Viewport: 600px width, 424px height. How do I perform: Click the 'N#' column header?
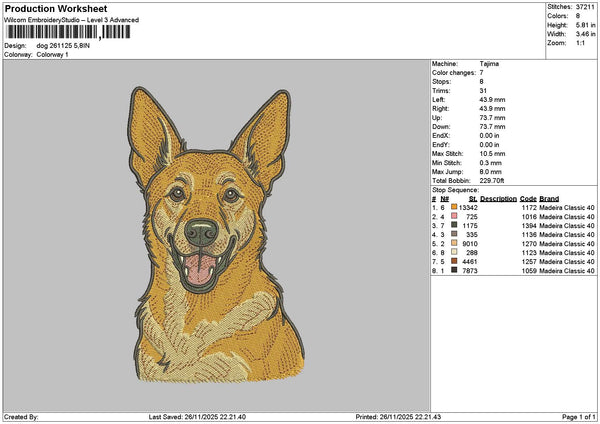[x=444, y=199]
